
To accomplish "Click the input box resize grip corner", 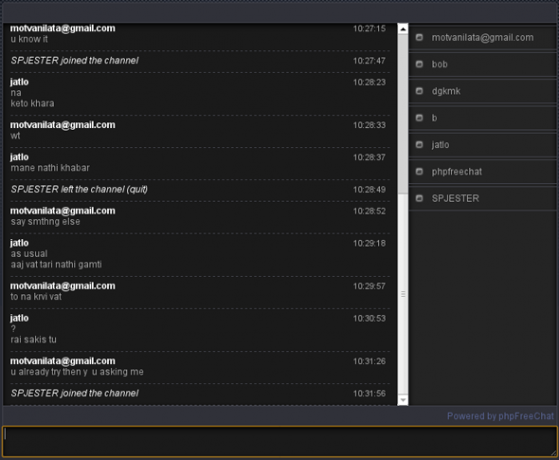I will coord(553,453).
